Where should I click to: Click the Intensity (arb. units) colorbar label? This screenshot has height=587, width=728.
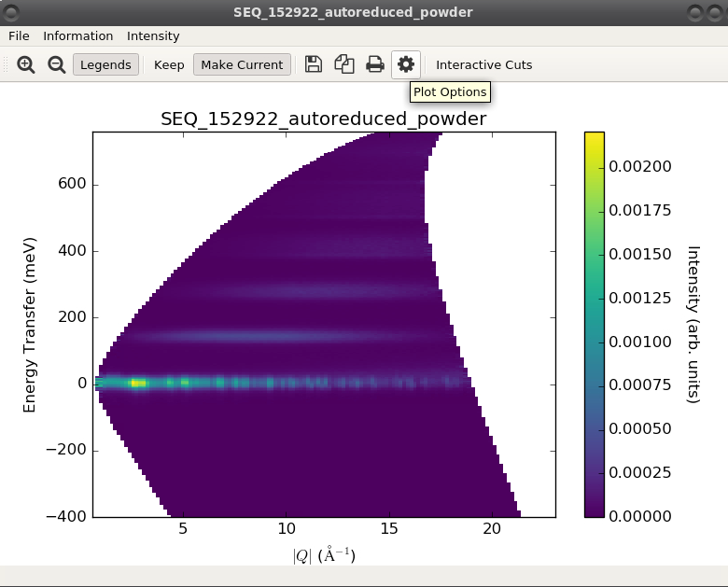(693, 324)
